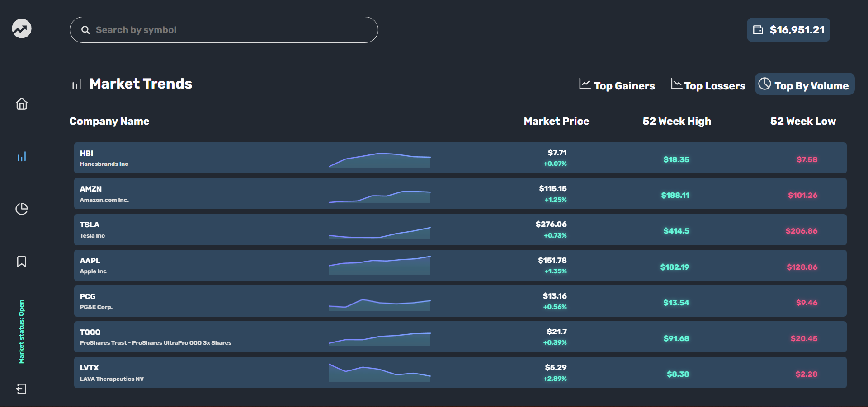Click the AMZN price trend sparkline
The height and width of the screenshot is (407, 868).
pyautogui.click(x=379, y=196)
